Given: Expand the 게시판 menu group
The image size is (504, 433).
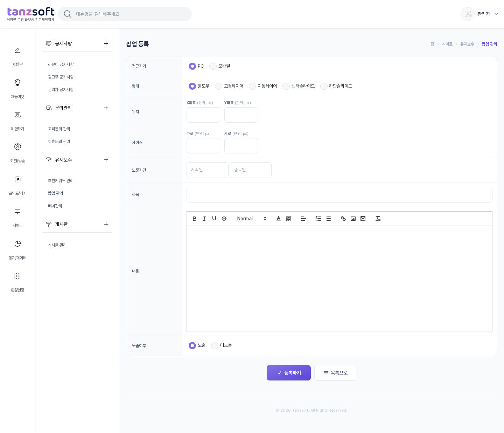Looking at the screenshot, I should pyautogui.click(x=106, y=224).
